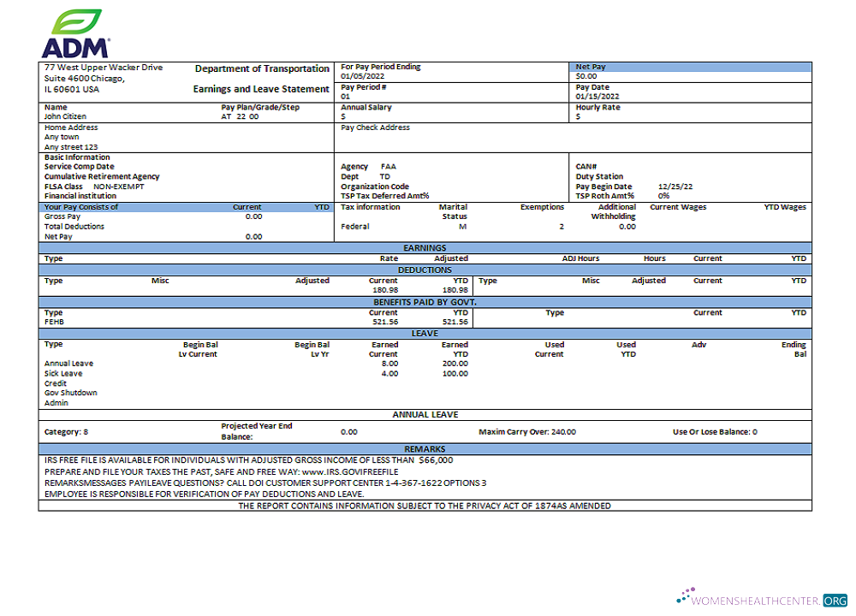Select the FLSA Class NON-EXEMPT value
This screenshot has height=616, width=856.
118,187
